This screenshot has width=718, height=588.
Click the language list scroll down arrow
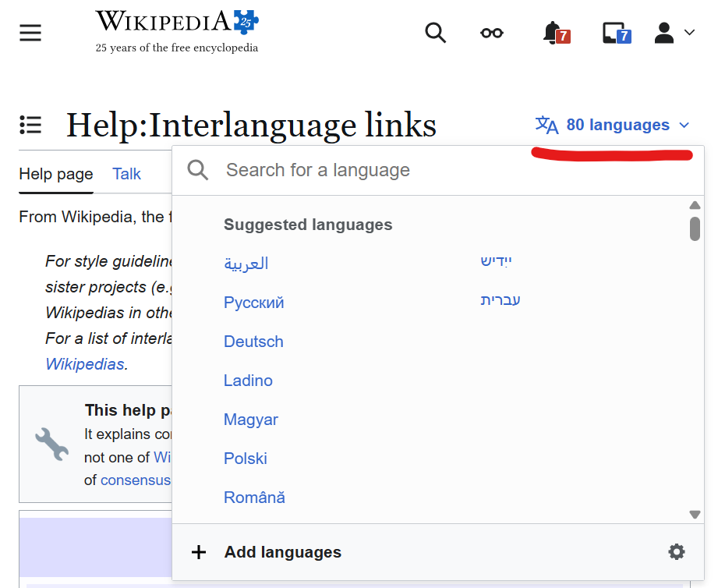coord(695,515)
